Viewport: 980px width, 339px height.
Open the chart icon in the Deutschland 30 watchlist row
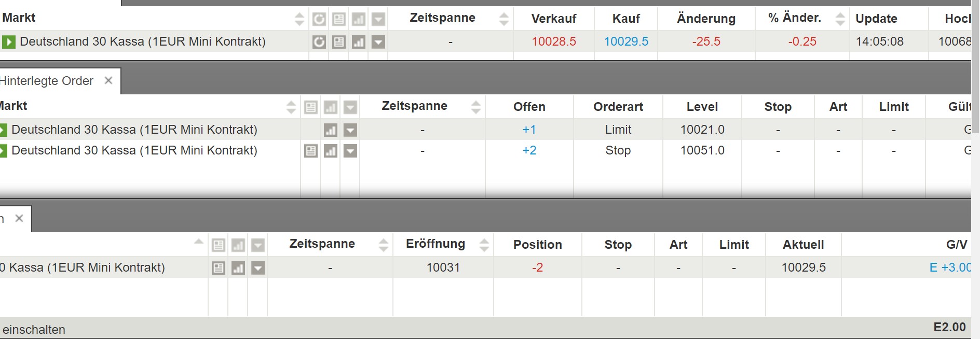tap(359, 41)
